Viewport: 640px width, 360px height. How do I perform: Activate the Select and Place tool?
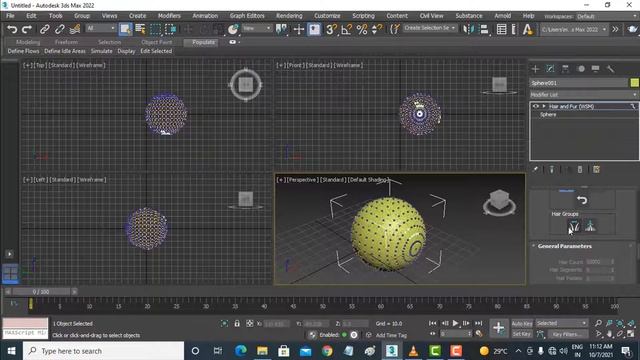(x=233, y=29)
